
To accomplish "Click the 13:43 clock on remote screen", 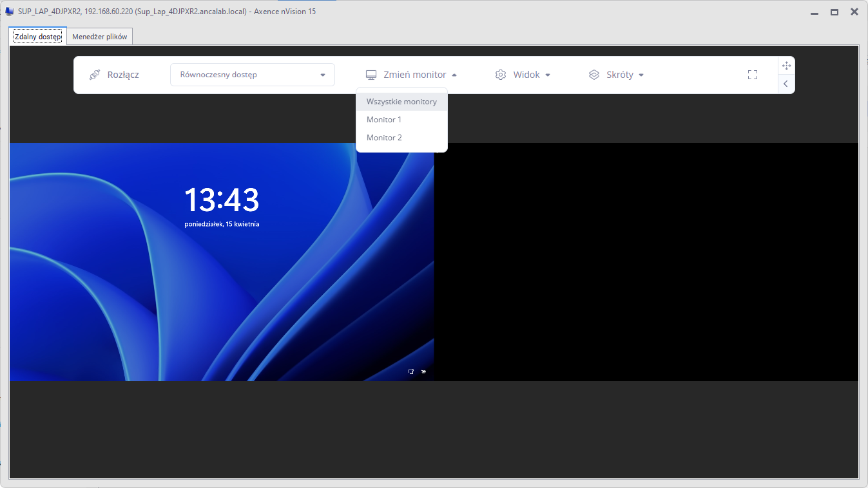I will [x=222, y=200].
